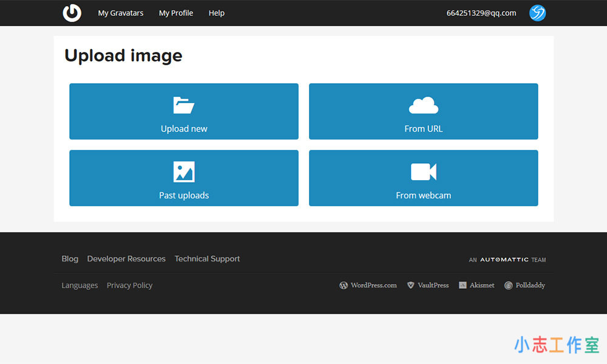
Task: Click the picture icon for Past uploads
Action: (184, 172)
